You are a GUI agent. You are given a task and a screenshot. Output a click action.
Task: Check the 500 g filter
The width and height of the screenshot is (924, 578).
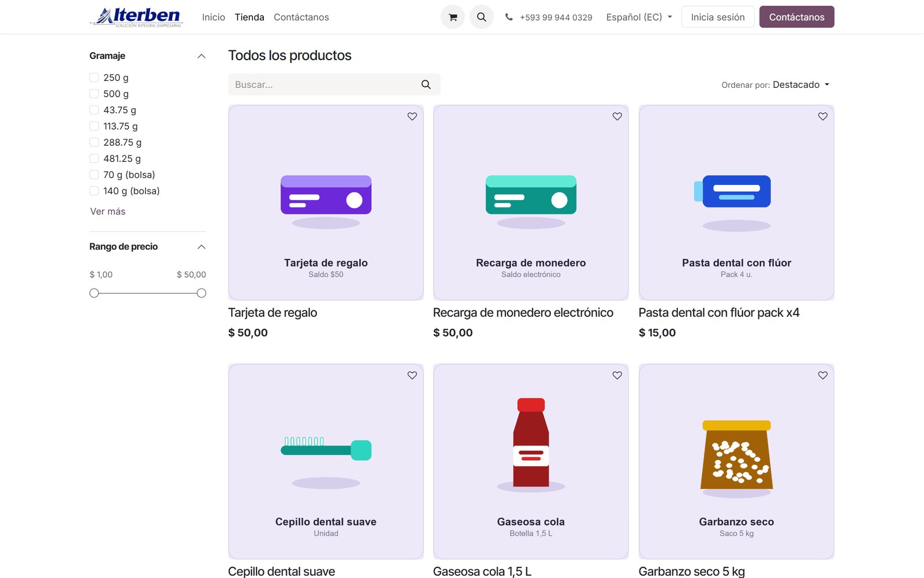94,94
